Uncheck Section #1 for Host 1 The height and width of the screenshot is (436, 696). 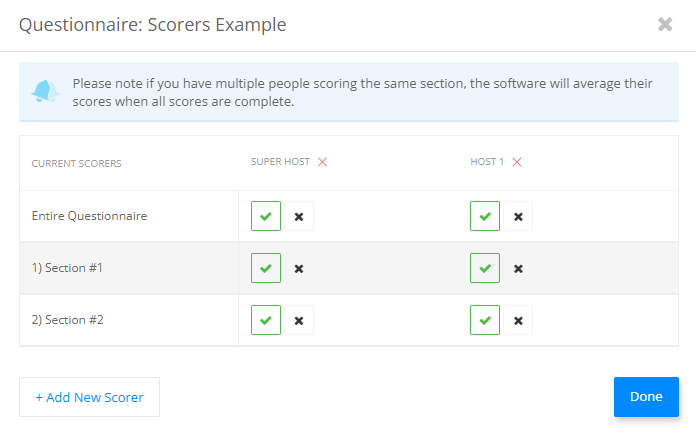[518, 268]
